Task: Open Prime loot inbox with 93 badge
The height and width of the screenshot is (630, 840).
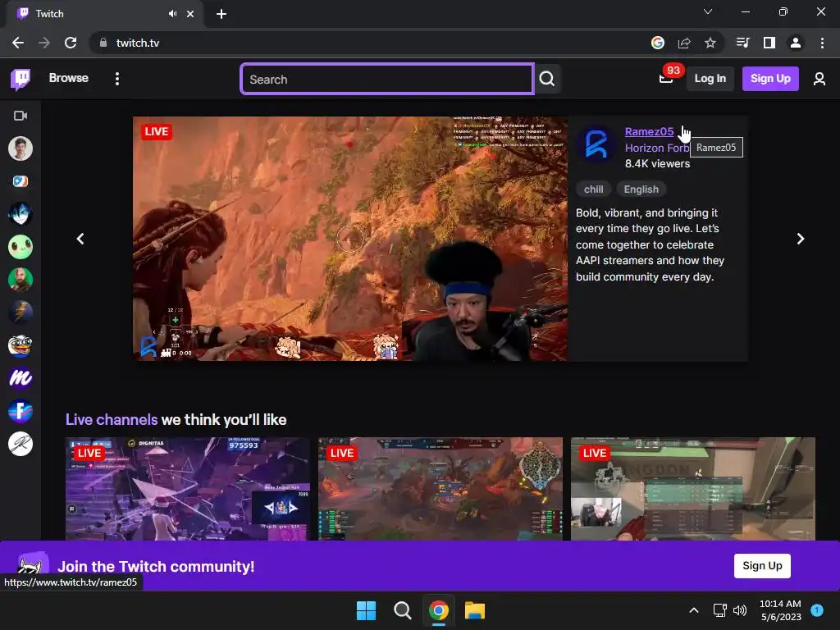Action: click(666, 79)
